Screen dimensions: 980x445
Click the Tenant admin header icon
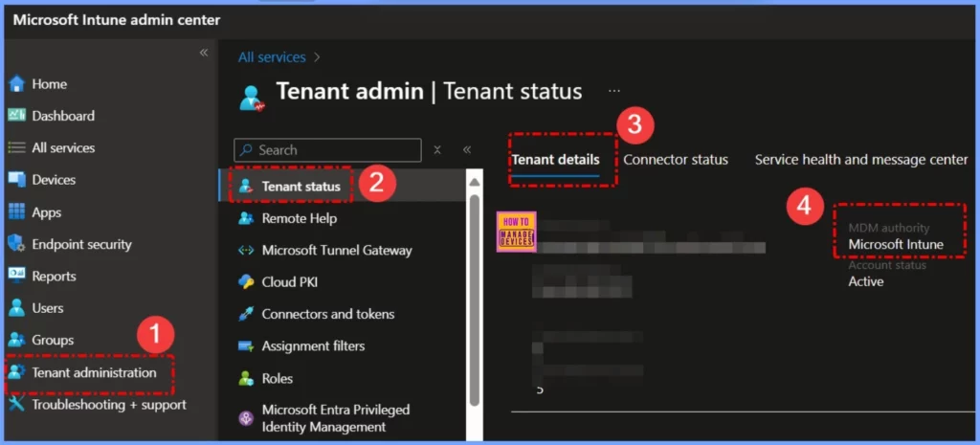pyautogui.click(x=253, y=99)
